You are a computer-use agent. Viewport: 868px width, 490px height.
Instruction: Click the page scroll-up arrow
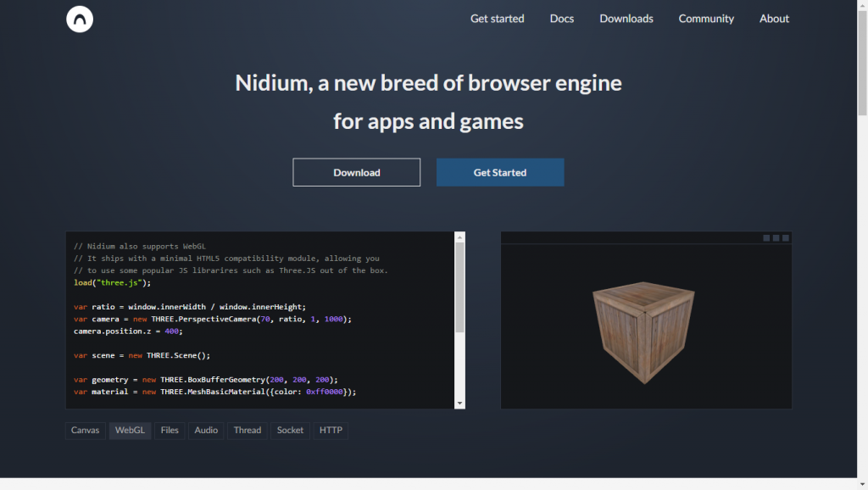[862, 4]
